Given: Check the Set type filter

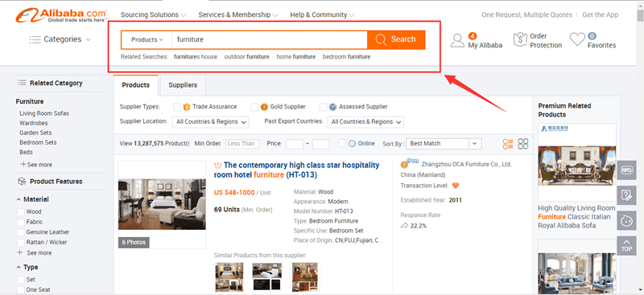Looking at the screenshot, I should (20, 280).
